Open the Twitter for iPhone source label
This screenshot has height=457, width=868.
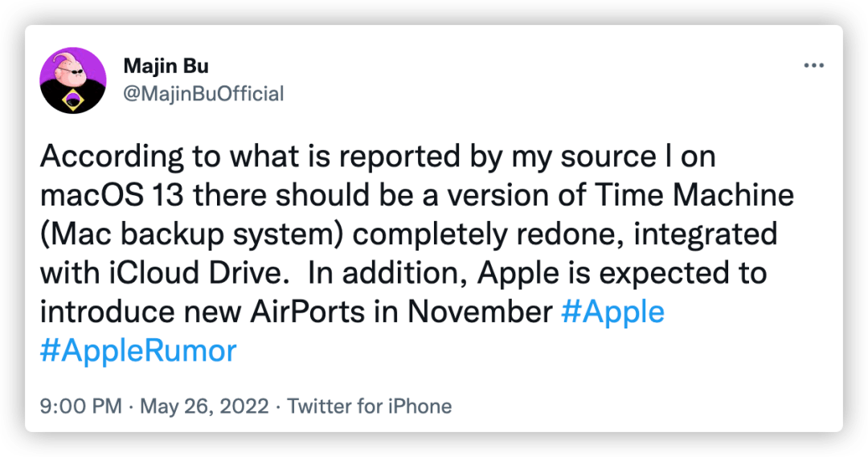tap(369, 406)
